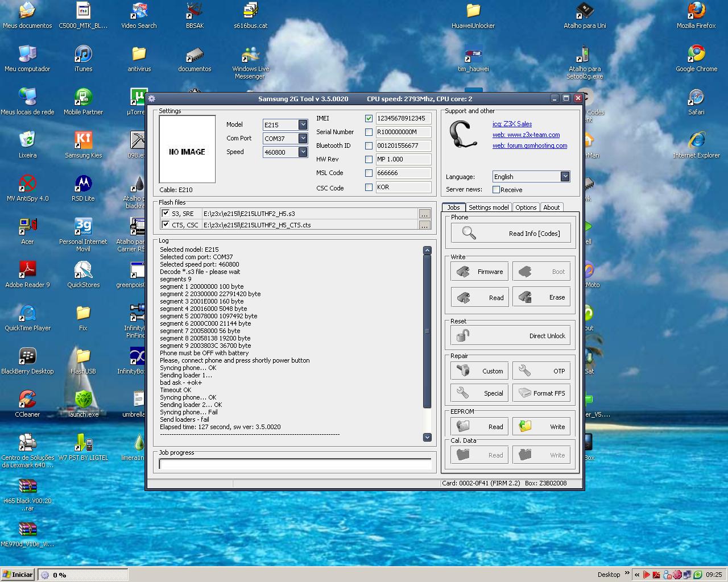
Task: Click Read Info [Codes] button
Action: tap(510, 233)
